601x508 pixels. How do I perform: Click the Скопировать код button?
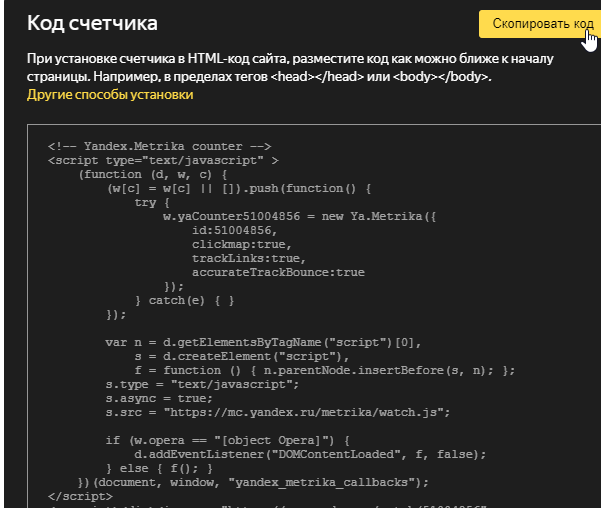click(x=540, y=24)
